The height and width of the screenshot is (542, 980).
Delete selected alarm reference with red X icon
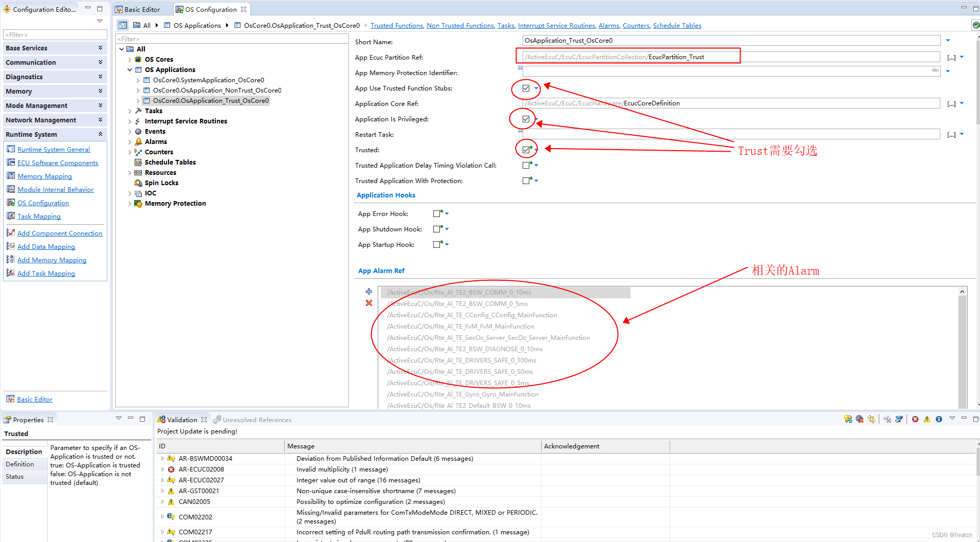(368, 303)
